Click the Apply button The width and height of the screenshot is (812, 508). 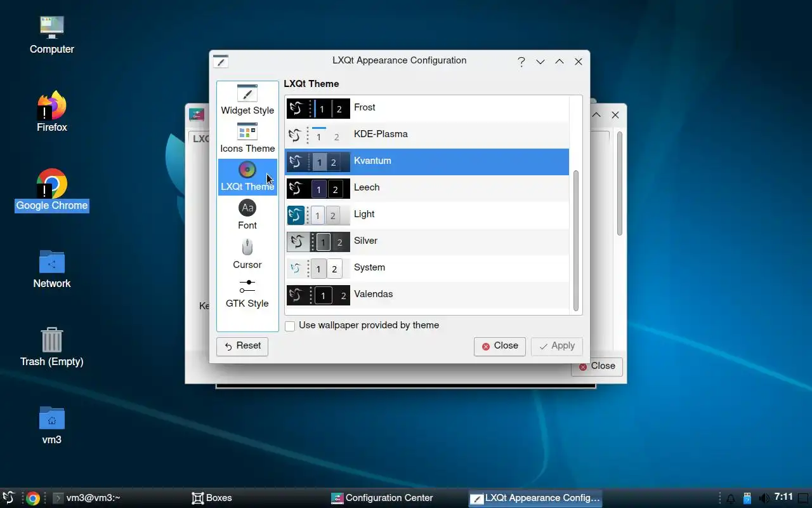pos(556,346)
